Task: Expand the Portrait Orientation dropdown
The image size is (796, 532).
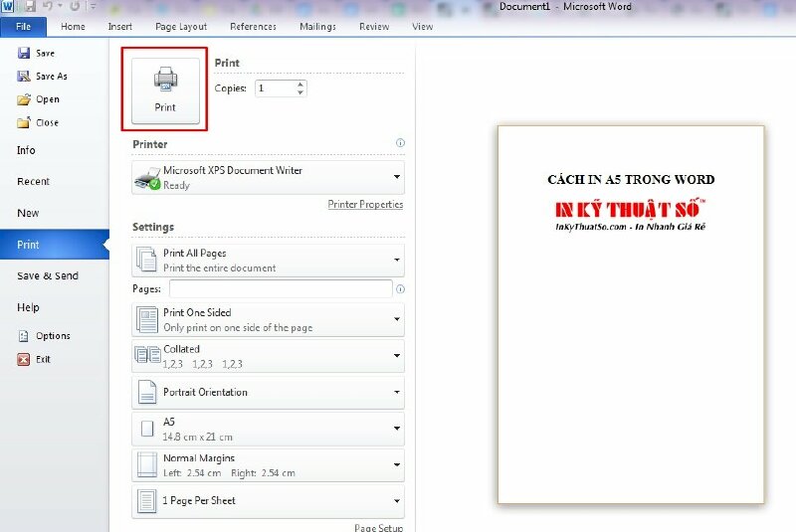Action: coord(268,392)
